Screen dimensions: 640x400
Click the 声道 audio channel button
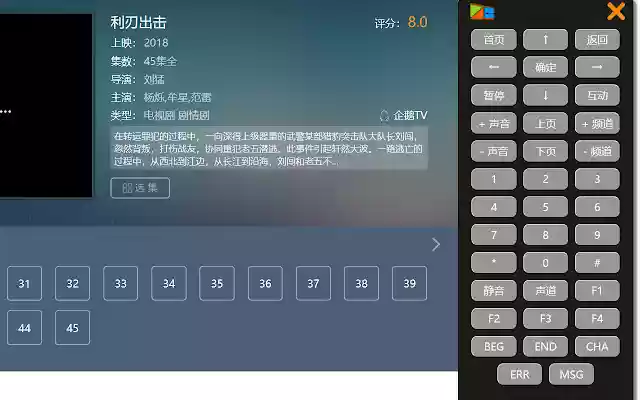pos(545,291)
